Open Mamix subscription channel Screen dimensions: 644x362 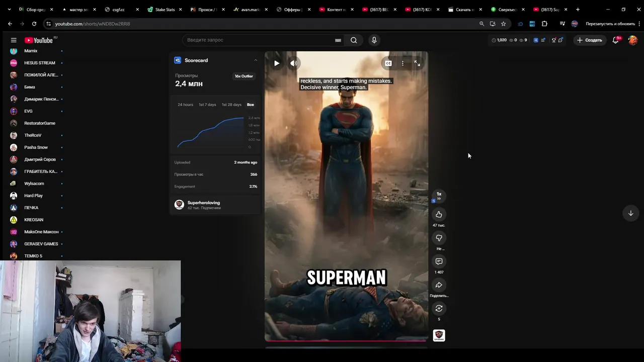click(31, 51)
